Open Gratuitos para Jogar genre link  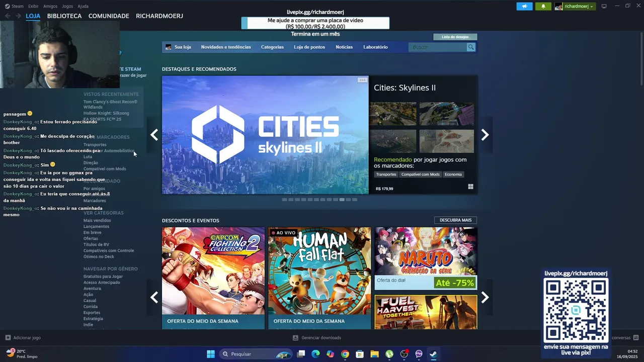[103, 277]
